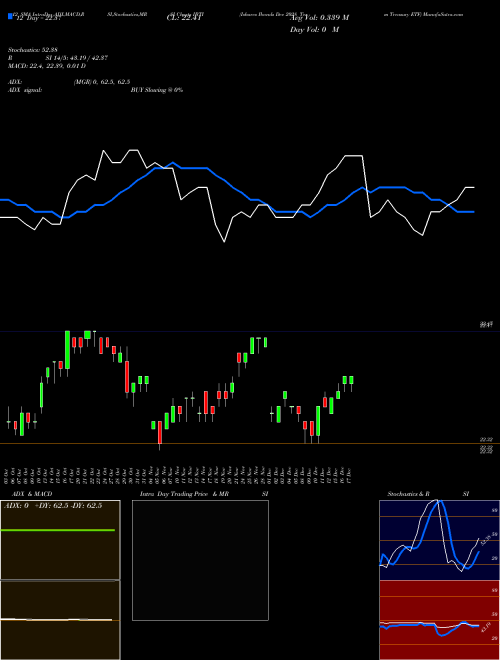
Task: Click the 'MACD: 22.4, 22.39, 0.01 D' line
Action: click(47, 66)
